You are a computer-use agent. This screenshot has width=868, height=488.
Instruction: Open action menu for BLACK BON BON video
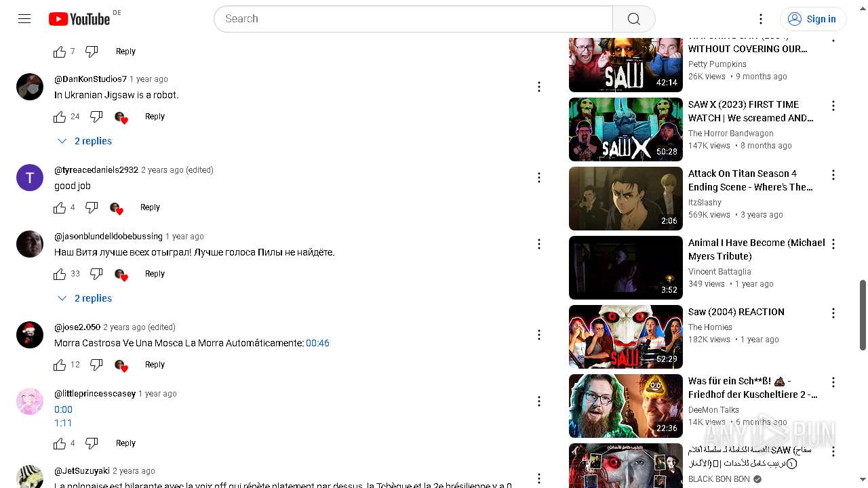pyautogui.click(x=833, y=451)
